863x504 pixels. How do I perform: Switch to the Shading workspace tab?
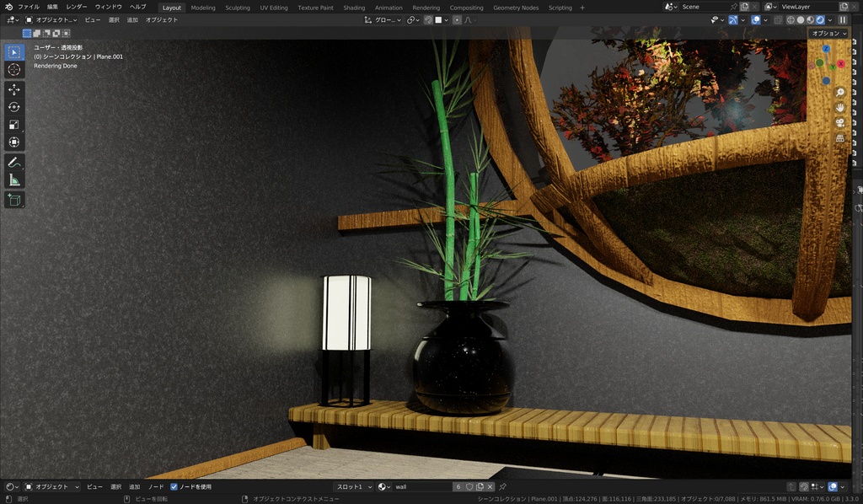click(354, 8)
